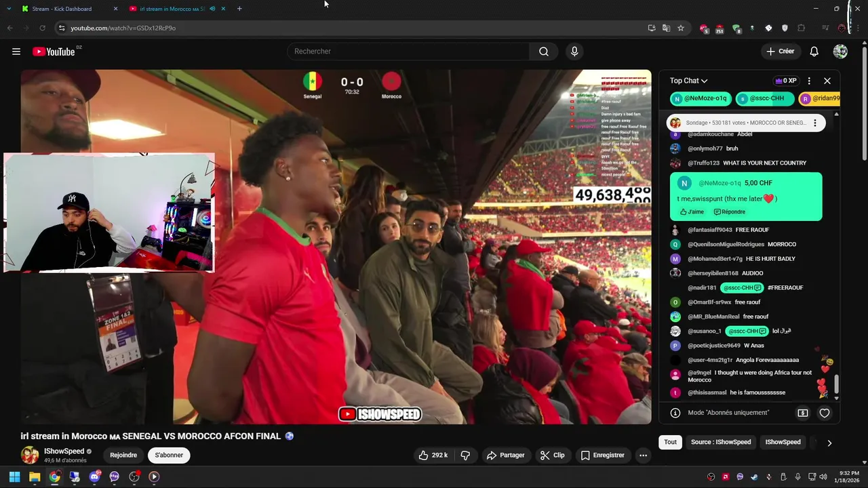Viewport: 868px width, 488px height.
Task: Open the IShowSpeed channel name link
Action: [64, 451]
